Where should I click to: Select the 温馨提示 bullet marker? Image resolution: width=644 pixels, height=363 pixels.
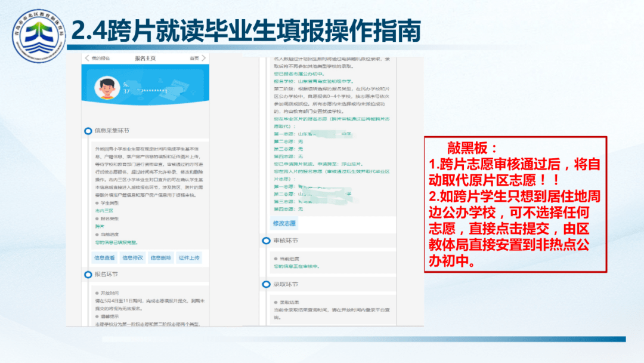[x=96, y=315]
